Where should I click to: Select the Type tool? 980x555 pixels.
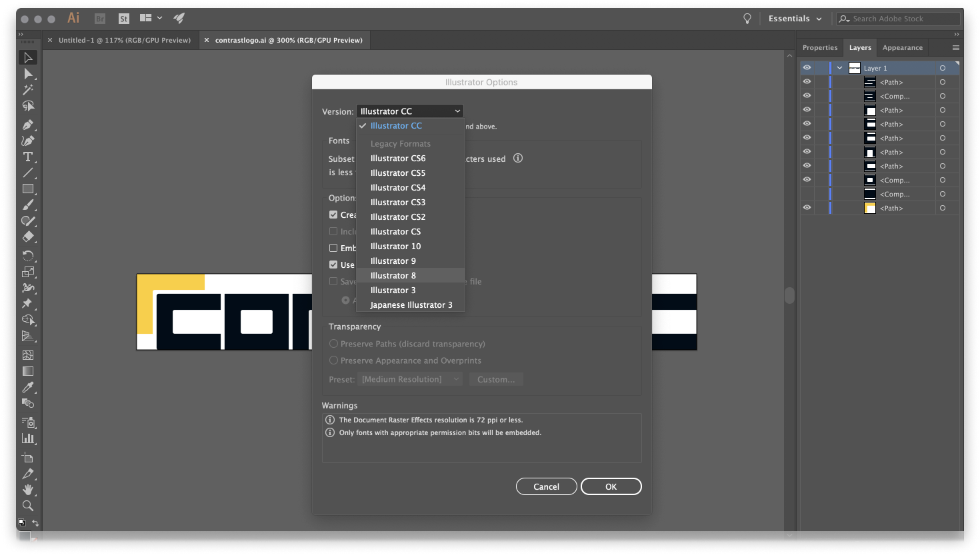pyautogui.click(x=28, y=157)
